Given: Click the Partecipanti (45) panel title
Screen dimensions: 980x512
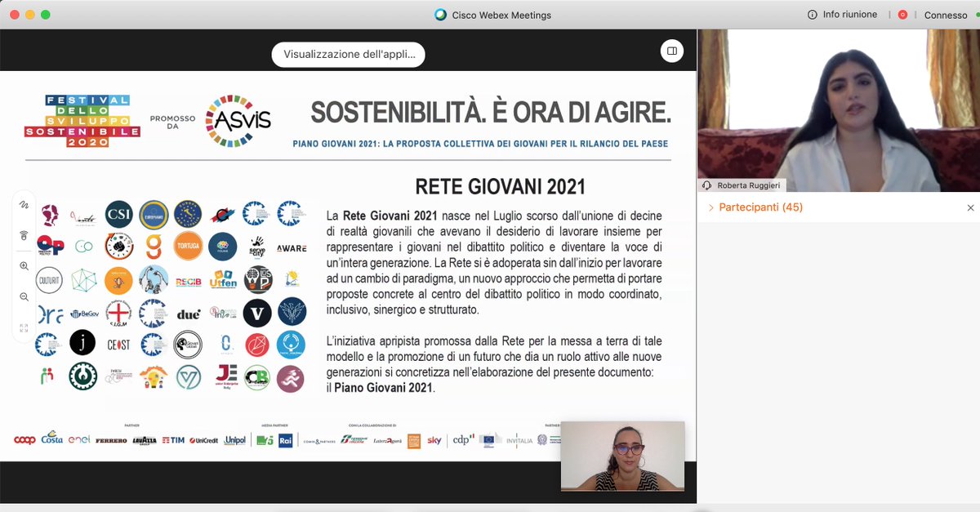Looking at the screenshot, I should 760,207.
